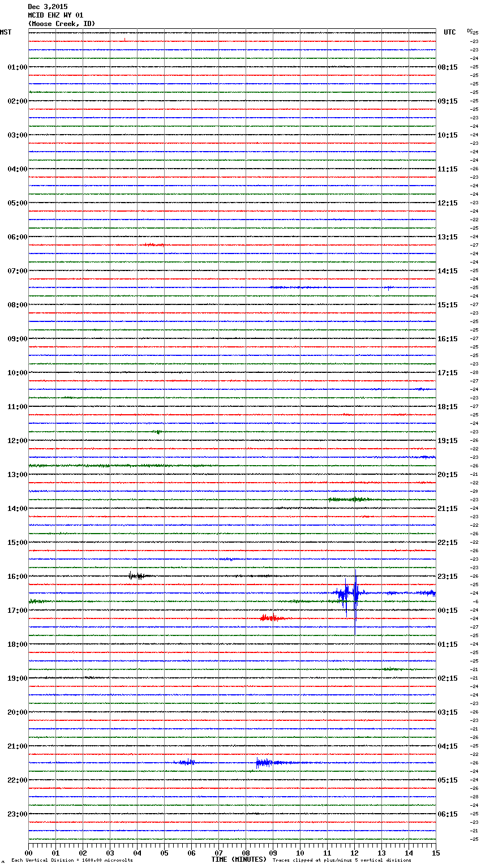Select the '07:00' MST hour label
Viewport: 481px width, 868px height.
click(18, 271)
